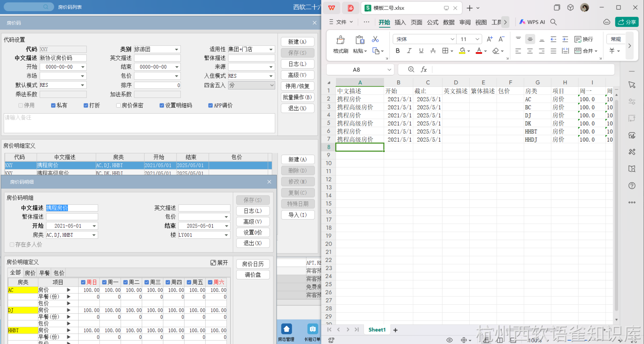The width and height of the screenshot is (644, 344).
Task: Open the font color red A swatch
Action: (x=479, y=51)
